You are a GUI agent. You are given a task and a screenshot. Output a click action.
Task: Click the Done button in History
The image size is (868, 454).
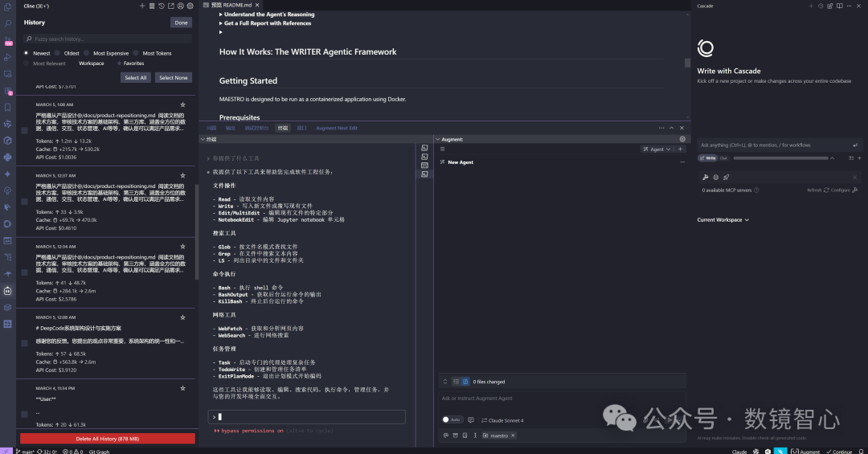[181, 22]
